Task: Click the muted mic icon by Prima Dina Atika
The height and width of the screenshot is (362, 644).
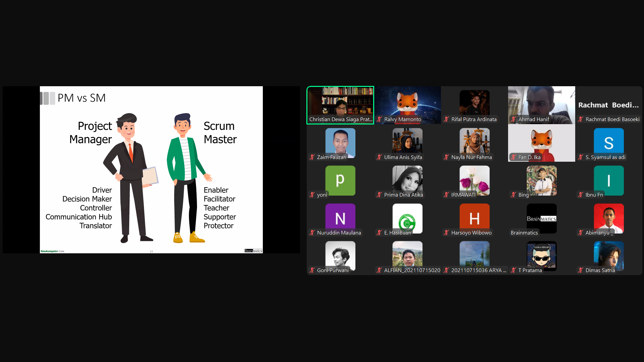Action: [379, 195]
